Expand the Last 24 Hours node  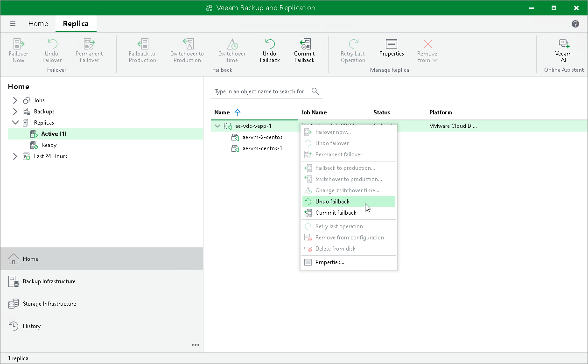(x=14, y=156)
